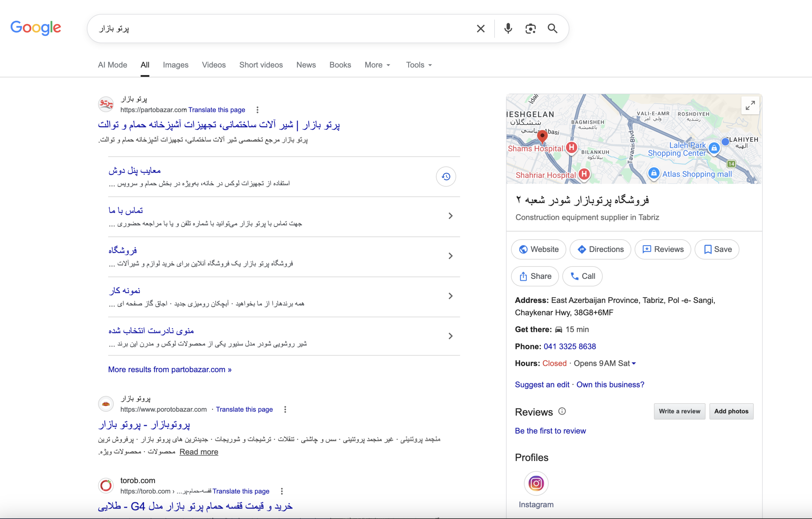Click the torob.com site favicon

(x=106, y=486)
